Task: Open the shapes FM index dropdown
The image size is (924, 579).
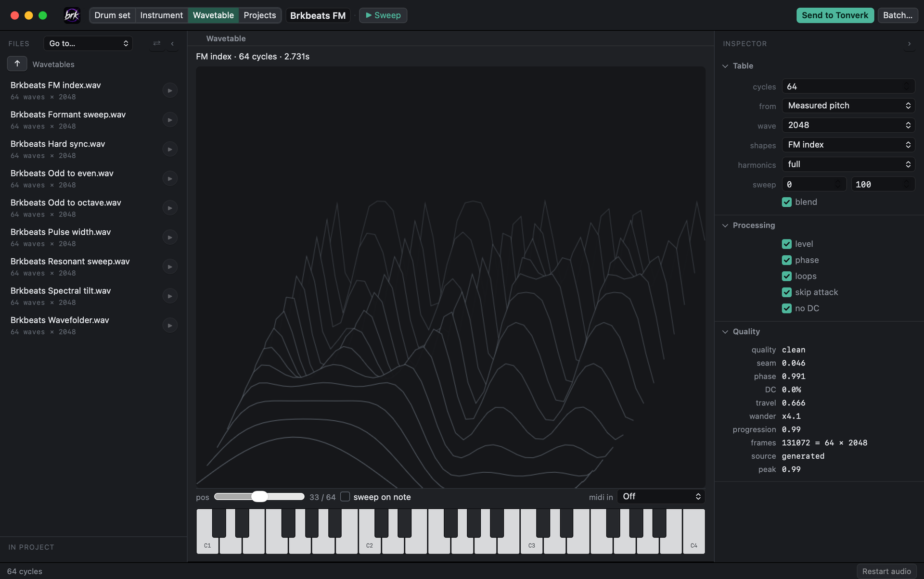Action: (848, 145)
